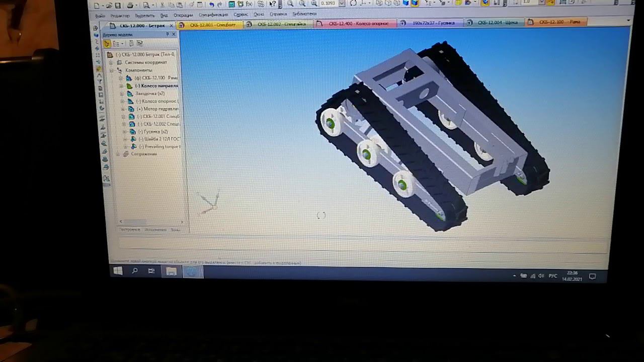Switch to the СКБ-12.100 Рама tab
Image resolution: width=644 pixels, height=362 pixels.
pos(555,22)
